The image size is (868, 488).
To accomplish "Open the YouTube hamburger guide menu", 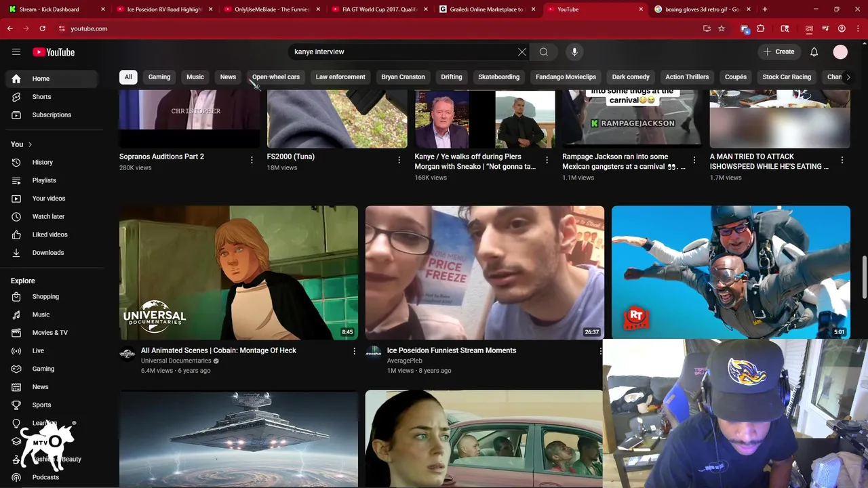I will click(16, 52).
